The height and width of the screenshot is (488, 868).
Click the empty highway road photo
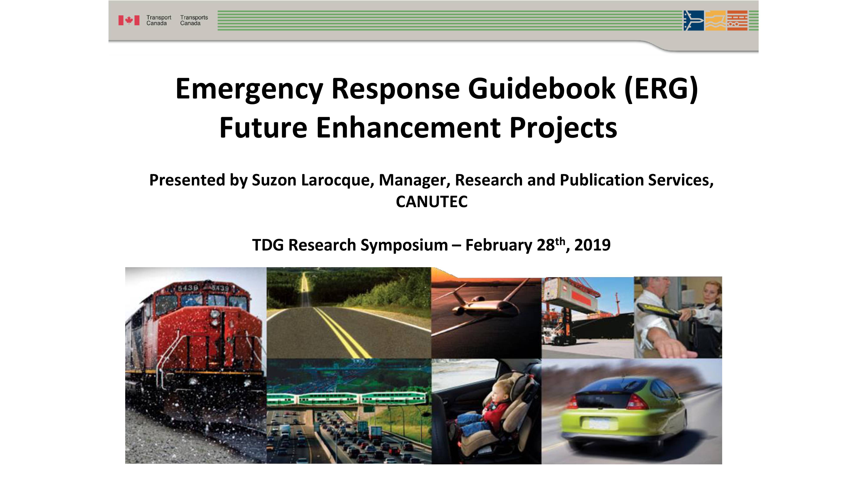pos(349,313)
